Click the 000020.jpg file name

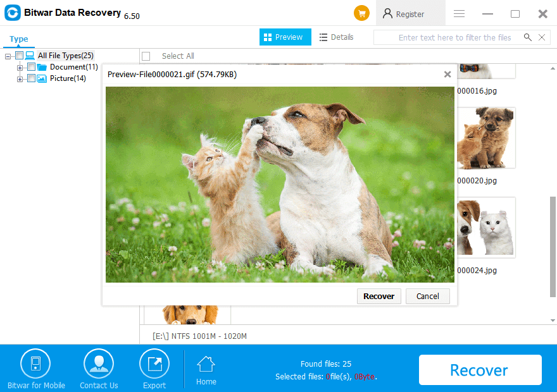click(477, 181)
